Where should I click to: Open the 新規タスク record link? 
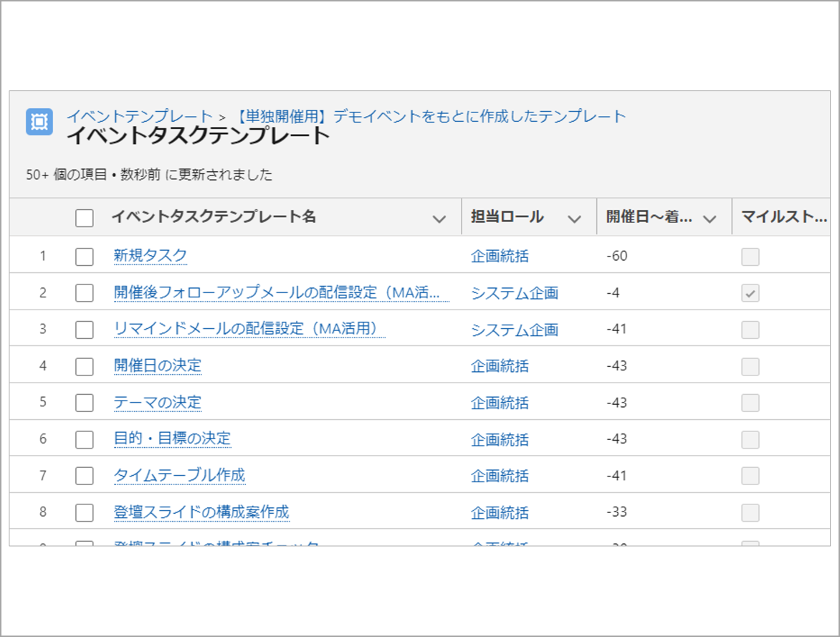tap(151, 255)
